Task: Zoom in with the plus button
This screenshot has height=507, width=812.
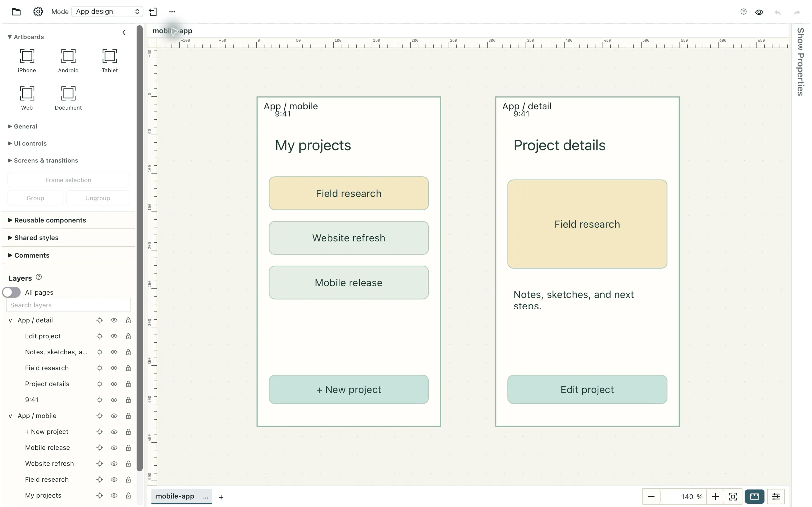Action: pos(715,496)
